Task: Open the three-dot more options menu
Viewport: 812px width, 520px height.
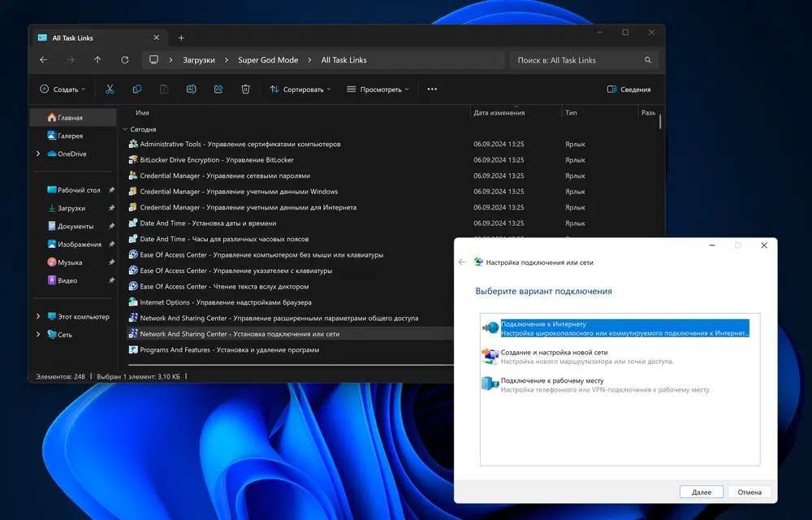Action: click(x=432, y=89)
